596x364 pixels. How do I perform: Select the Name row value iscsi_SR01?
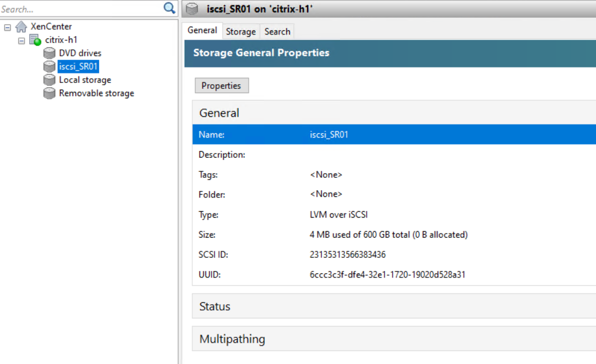329,135
